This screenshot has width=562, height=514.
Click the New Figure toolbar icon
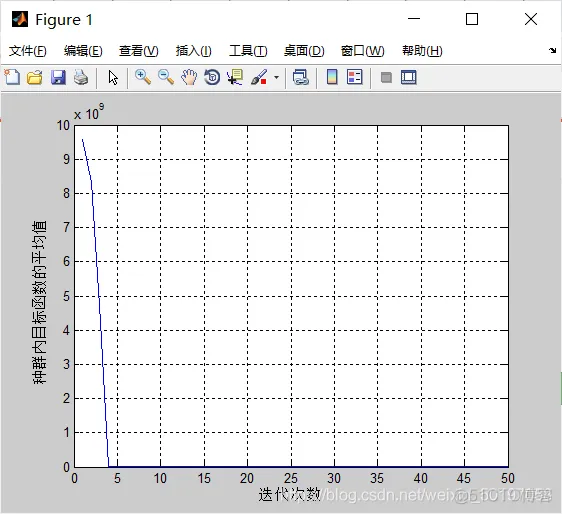tap(12, 77)
